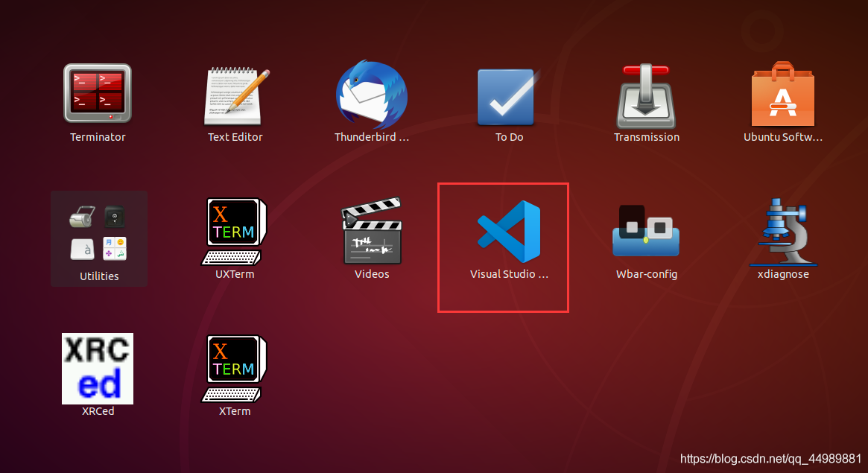Open Transmission torrent client
868x473 pixels.
tap(646, 95)
